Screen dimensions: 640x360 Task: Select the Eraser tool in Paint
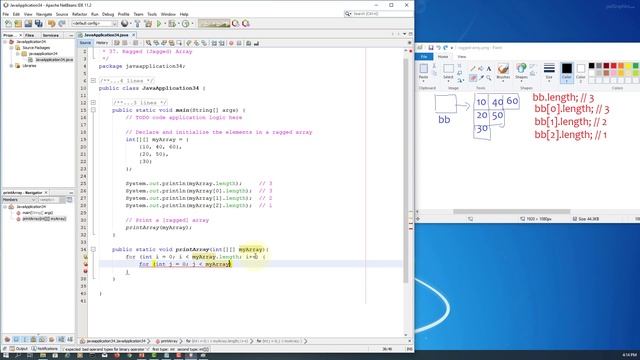[473, 77]
